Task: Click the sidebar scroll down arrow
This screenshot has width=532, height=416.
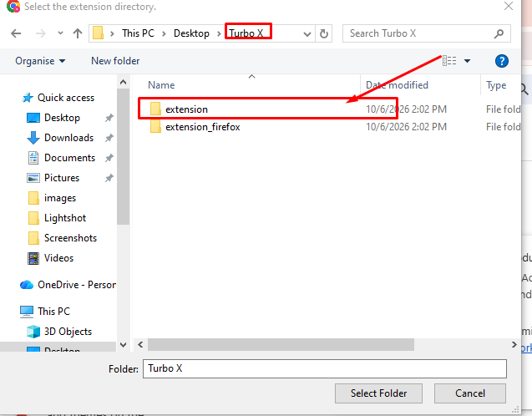Action: [x=123, y=345]
